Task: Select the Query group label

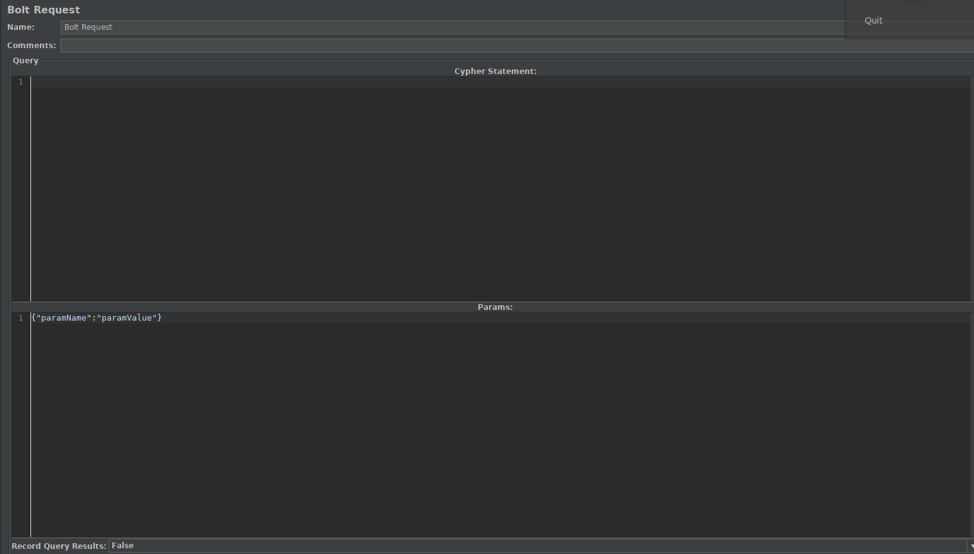Action: pyautogui.click(x=25, y=60)
